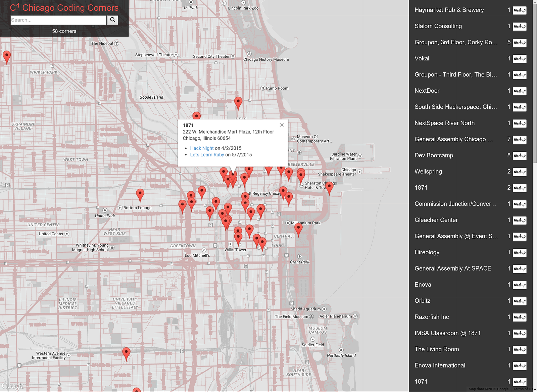Click the C4 Chicago Coding Corners title
The image size is (537, 392).
[64, 7]
